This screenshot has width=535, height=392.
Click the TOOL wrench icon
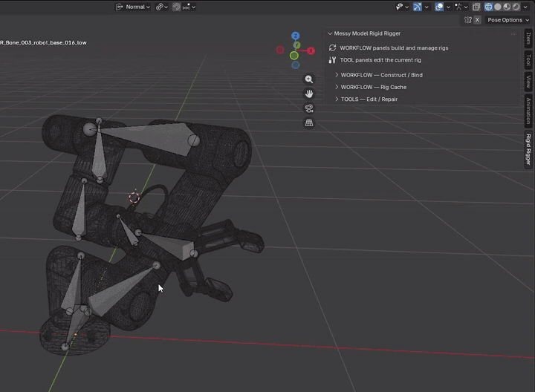click(x=332, y=60)
